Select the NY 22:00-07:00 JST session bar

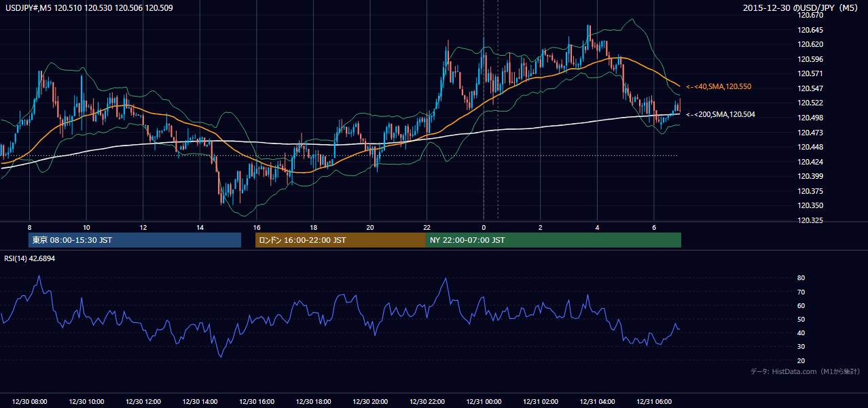click(x=554, y=240)
